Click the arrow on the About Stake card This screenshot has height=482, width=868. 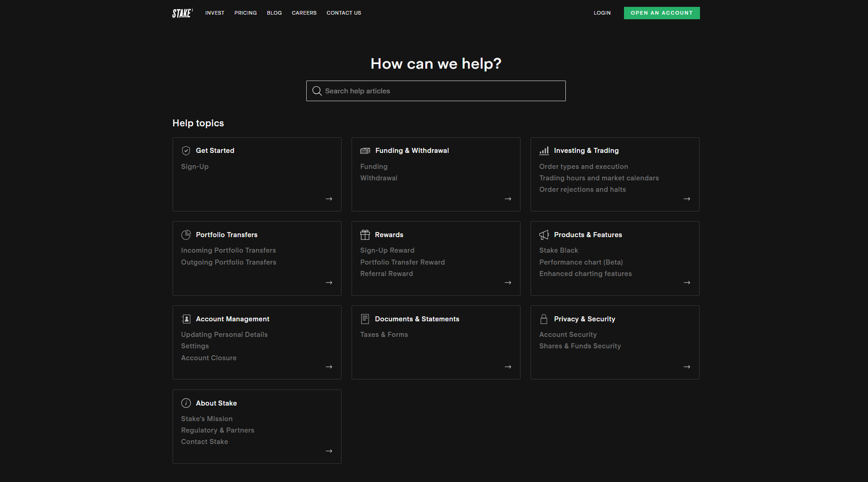tap(329, 451)
